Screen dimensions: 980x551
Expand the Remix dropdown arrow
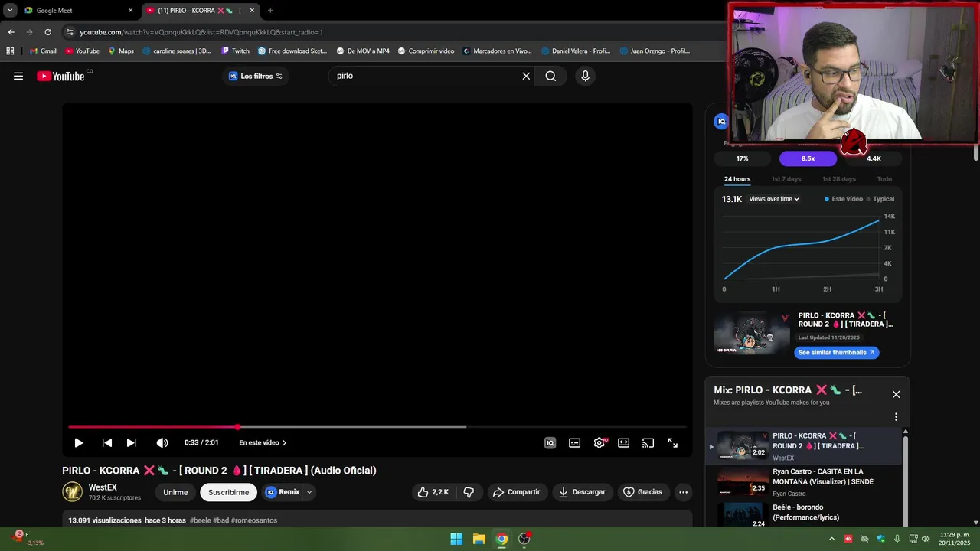click(x=309, y=492)
